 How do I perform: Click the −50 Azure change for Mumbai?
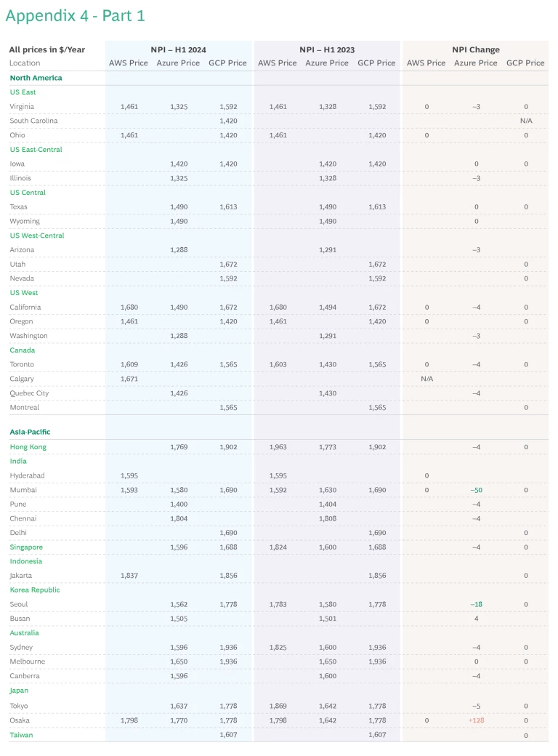(476, 490)
